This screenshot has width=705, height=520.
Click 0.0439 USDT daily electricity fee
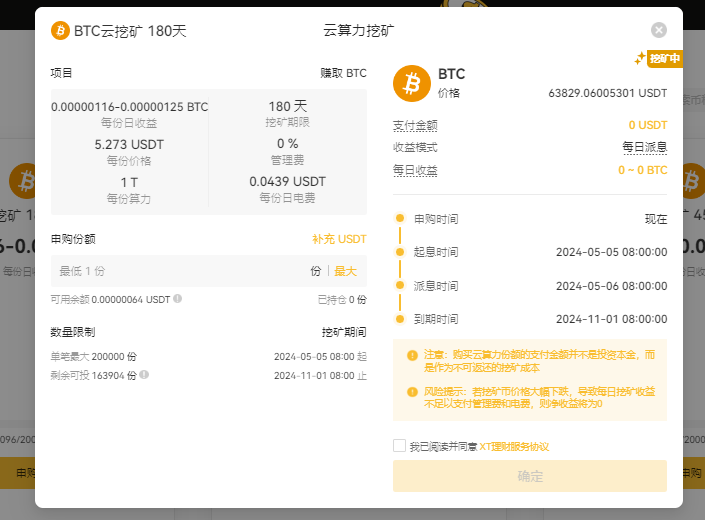[x=288, y=182]
